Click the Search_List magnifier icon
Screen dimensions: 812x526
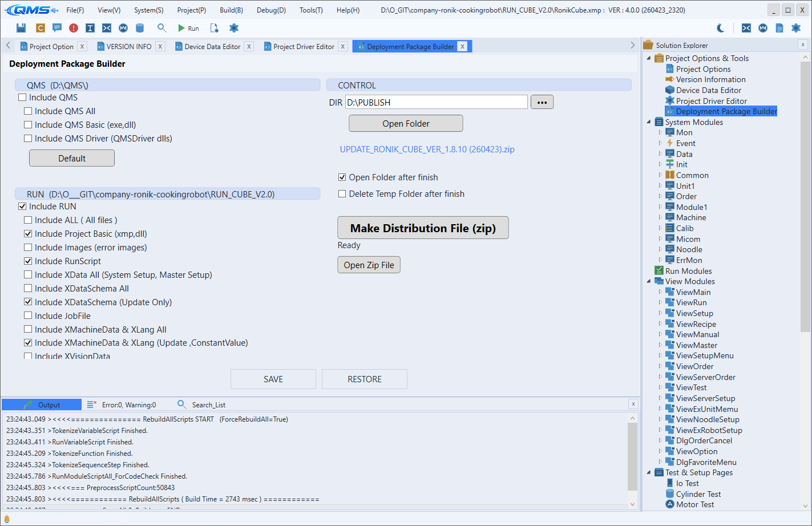(x=182, y=404)
